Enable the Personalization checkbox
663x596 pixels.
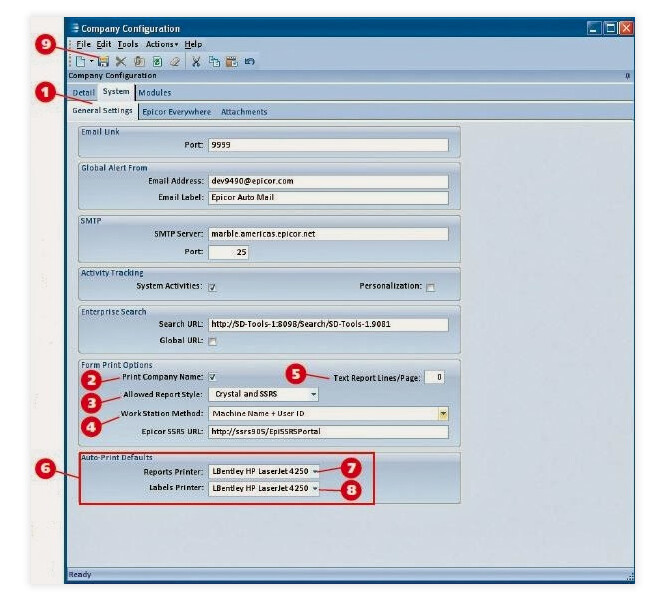pyautogui.click(x=430, y=287)
